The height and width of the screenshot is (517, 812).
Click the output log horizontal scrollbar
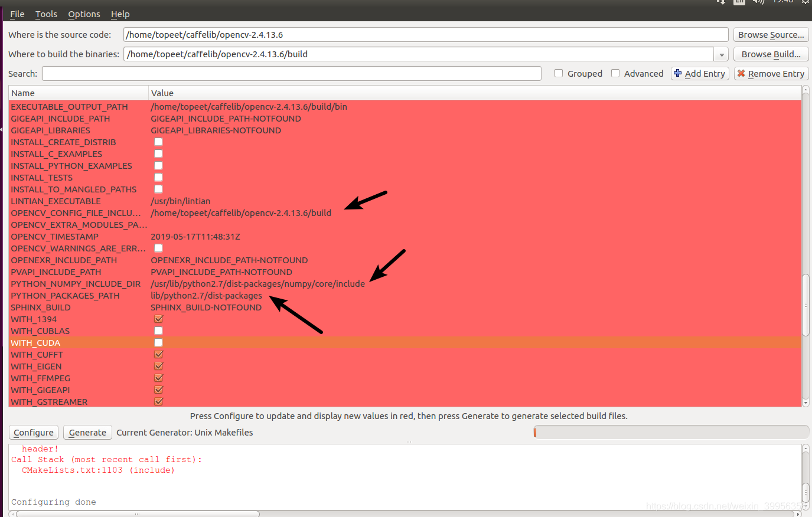(x=138, y=514)
